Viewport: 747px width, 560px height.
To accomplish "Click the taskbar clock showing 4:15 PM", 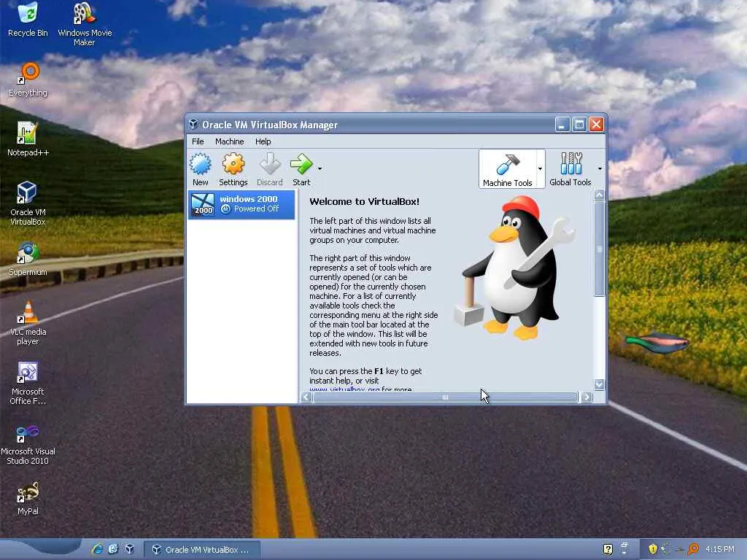I will click(720, 549).
